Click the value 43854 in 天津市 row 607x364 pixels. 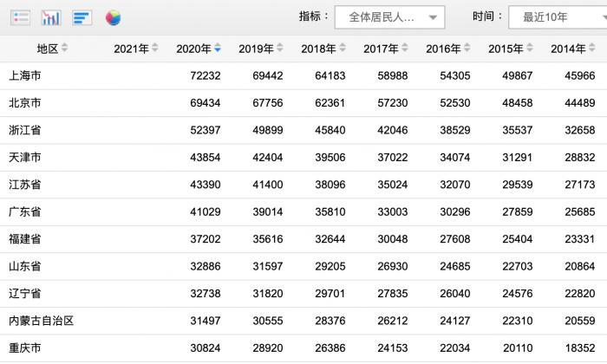pyautogui.click(x=206, y=158)
